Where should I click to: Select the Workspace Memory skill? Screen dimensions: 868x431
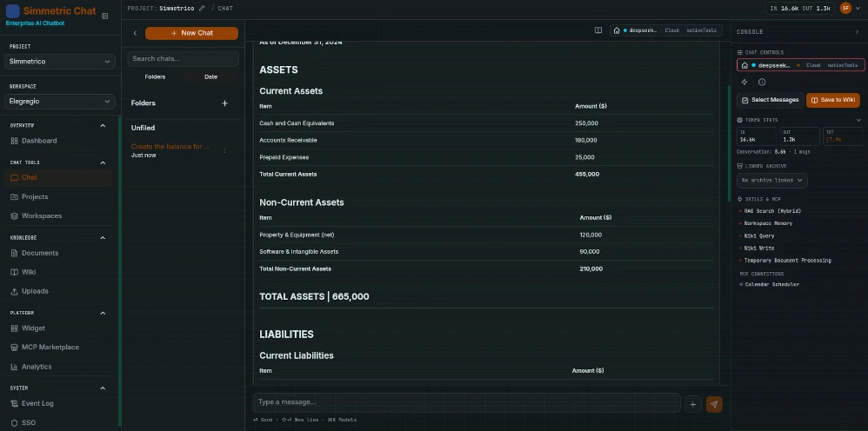click(x=768, y=223)
